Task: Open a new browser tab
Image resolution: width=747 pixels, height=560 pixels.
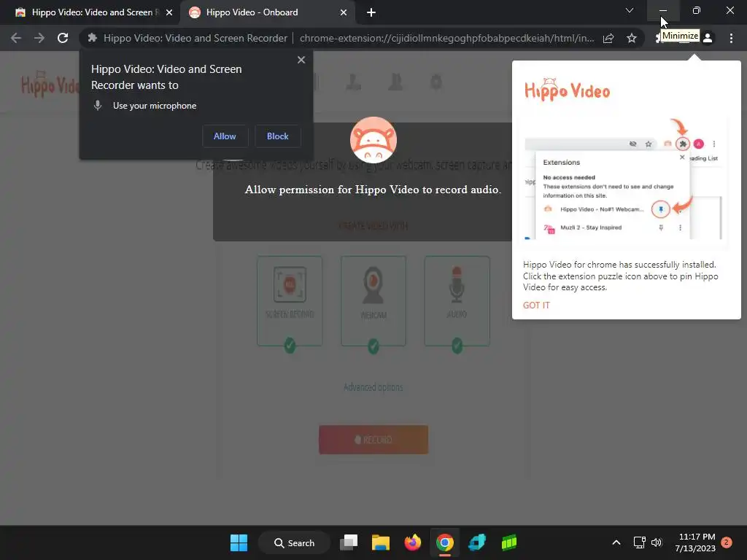Action: click(x=371, y=12)
